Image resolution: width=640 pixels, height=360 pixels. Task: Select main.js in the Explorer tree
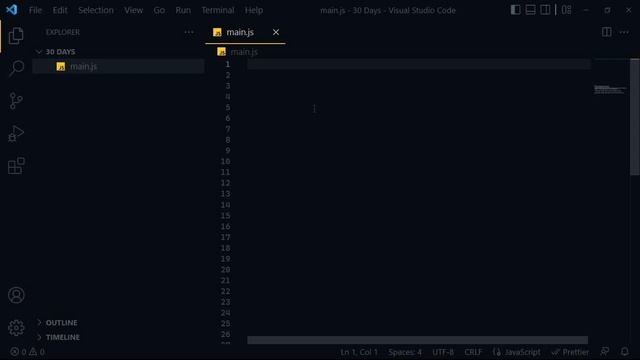pos(118,66)
